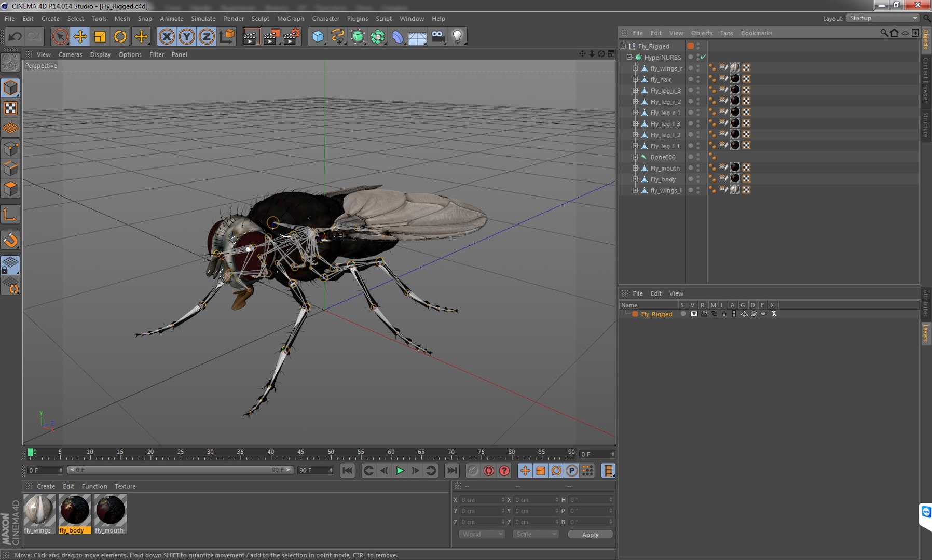Add a Cube primitive object
Image resolution: width=932 pixels, height=560 pixels.
pos(318,36)
